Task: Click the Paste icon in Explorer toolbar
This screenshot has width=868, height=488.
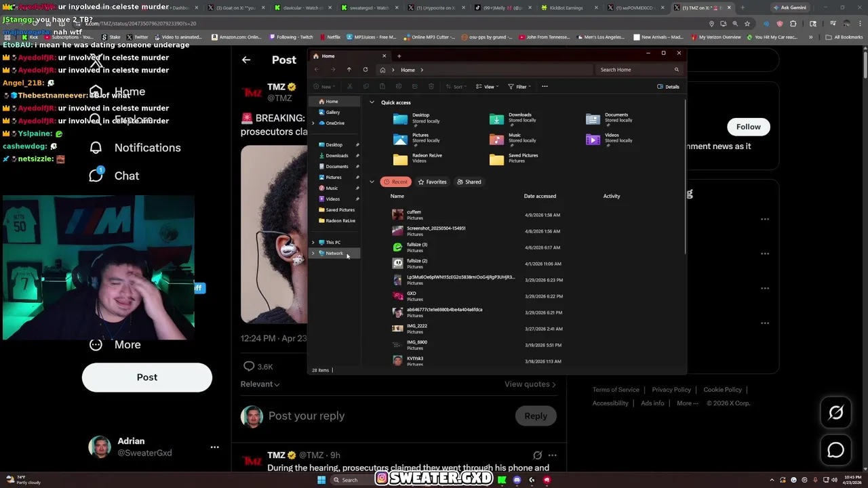Action: click(x=382, y=87)
